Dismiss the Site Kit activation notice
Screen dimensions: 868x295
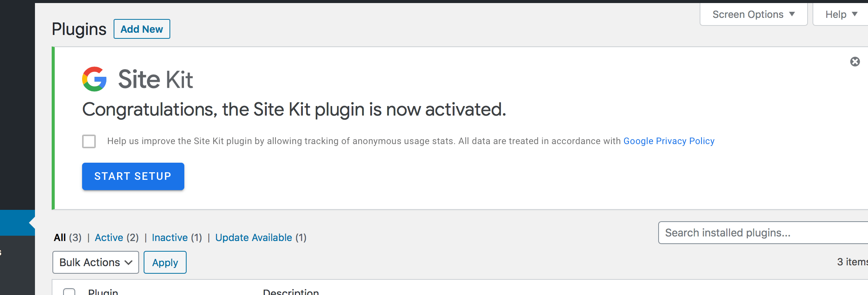pyautogui.click(x=855, y=62)
